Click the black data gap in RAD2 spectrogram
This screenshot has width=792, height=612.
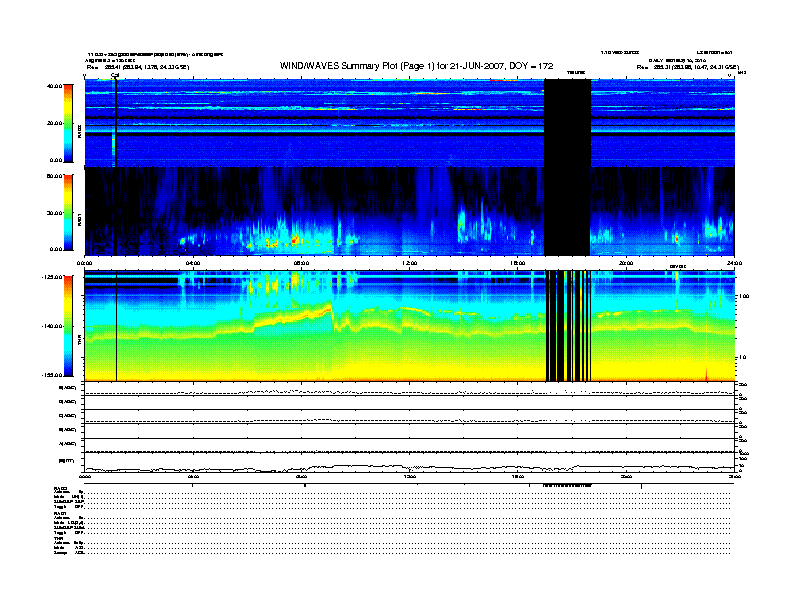click(x=567, y=123)
